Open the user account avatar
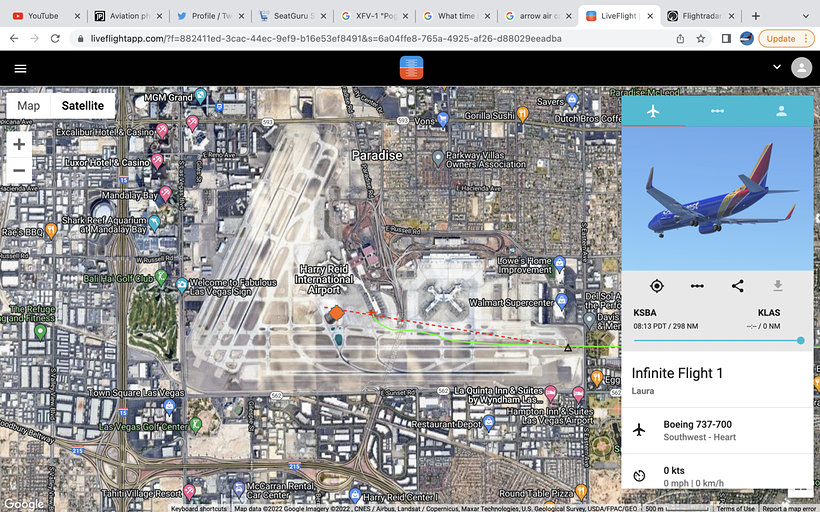Screen dimensions: 820x512 [x=801, y=67]
